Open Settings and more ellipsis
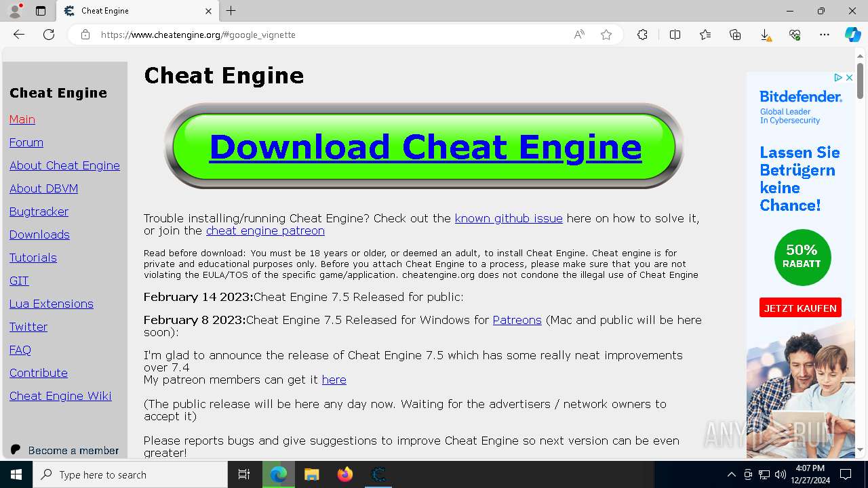This screenshot has height=488, width=868. (825, 35)
